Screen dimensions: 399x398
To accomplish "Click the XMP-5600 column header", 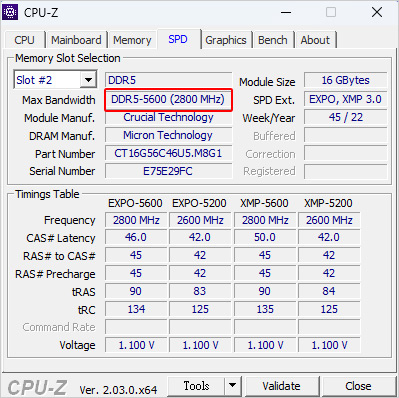I will pyautogui.click(x=264, y=203).
